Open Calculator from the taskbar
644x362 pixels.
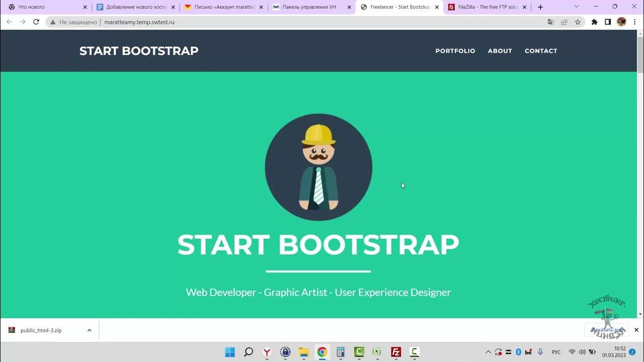pos(341,352)
